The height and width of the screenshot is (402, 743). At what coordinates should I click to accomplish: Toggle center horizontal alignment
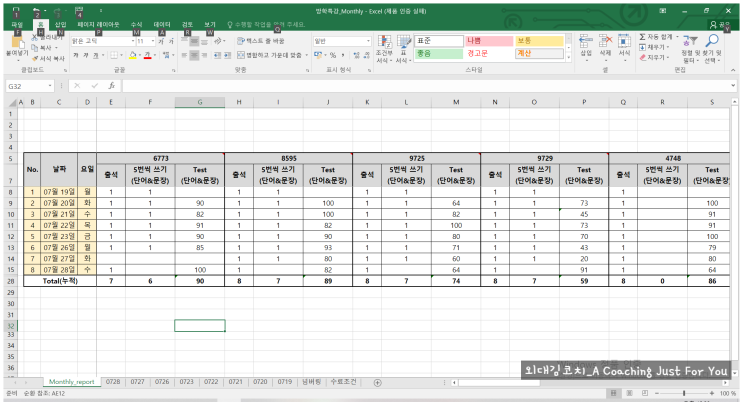pos(194,55)
